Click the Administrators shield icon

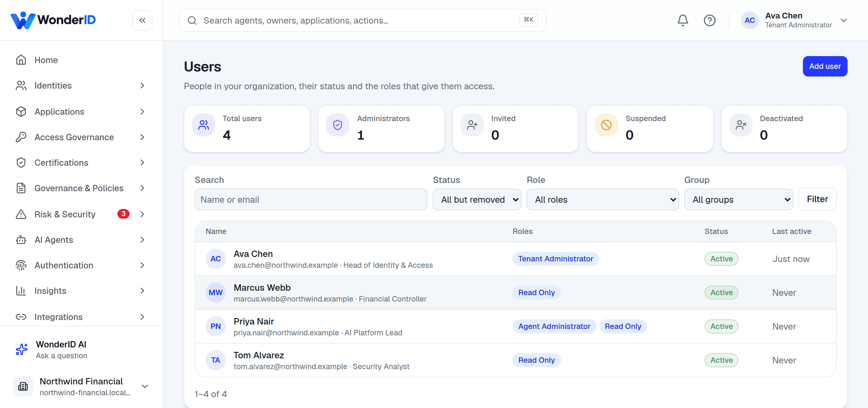[x=338, y=125]
